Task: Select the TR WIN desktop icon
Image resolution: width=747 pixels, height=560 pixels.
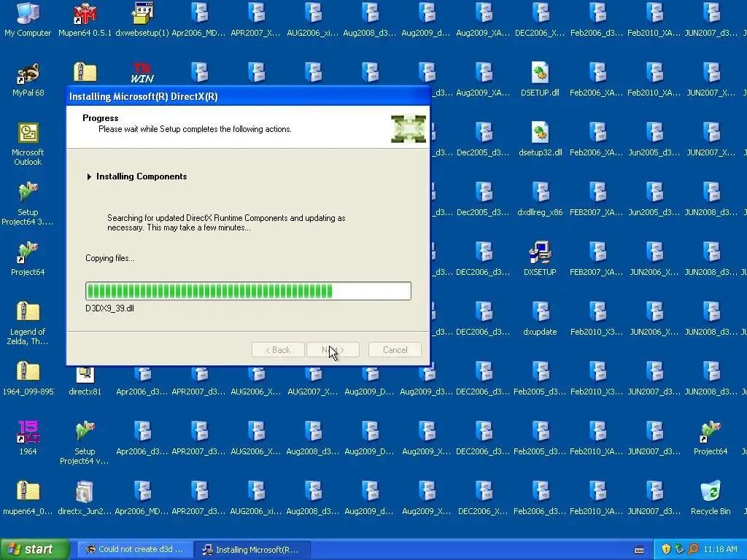Action: [142, 74]
